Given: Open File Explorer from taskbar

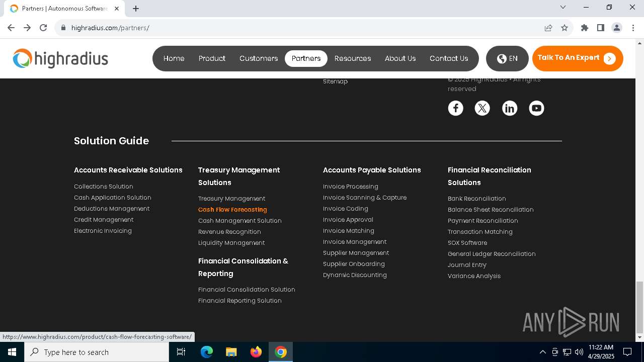Looking at the screenshot, I should point(231,352).
